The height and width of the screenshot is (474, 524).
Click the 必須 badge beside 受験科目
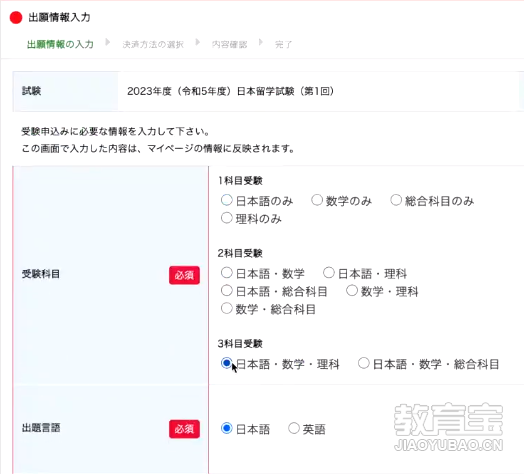184,275
